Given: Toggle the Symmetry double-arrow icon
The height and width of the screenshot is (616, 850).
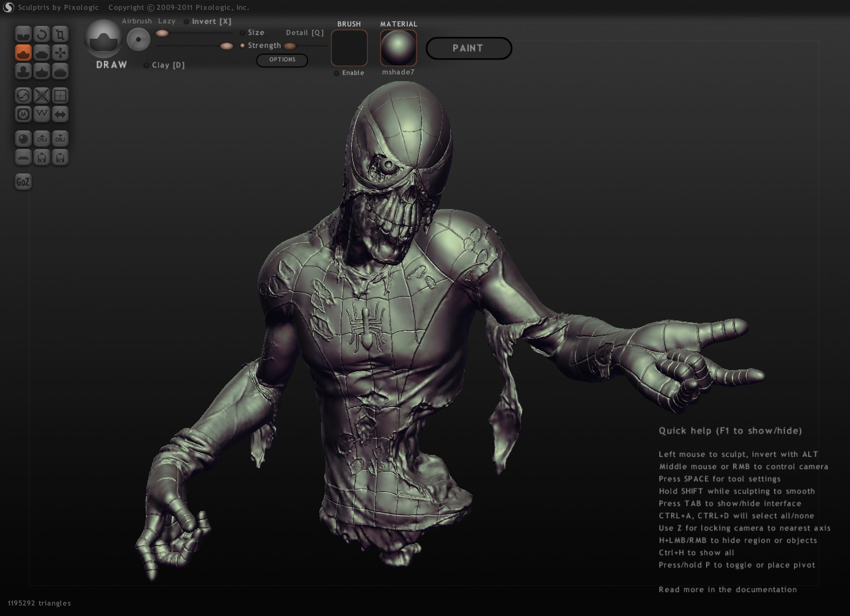Looking at the screenshot, I should (x=60, y=114).
